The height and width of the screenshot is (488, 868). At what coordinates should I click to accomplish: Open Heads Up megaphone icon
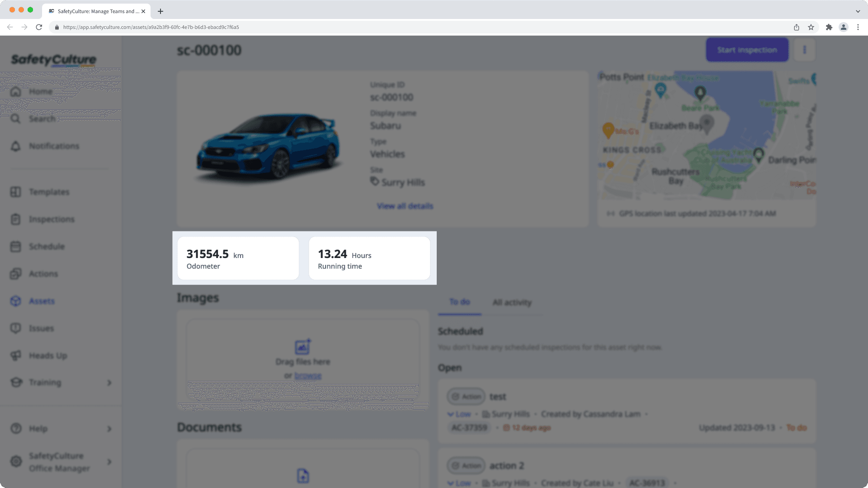pyautogui.click(x=16, y=356)
